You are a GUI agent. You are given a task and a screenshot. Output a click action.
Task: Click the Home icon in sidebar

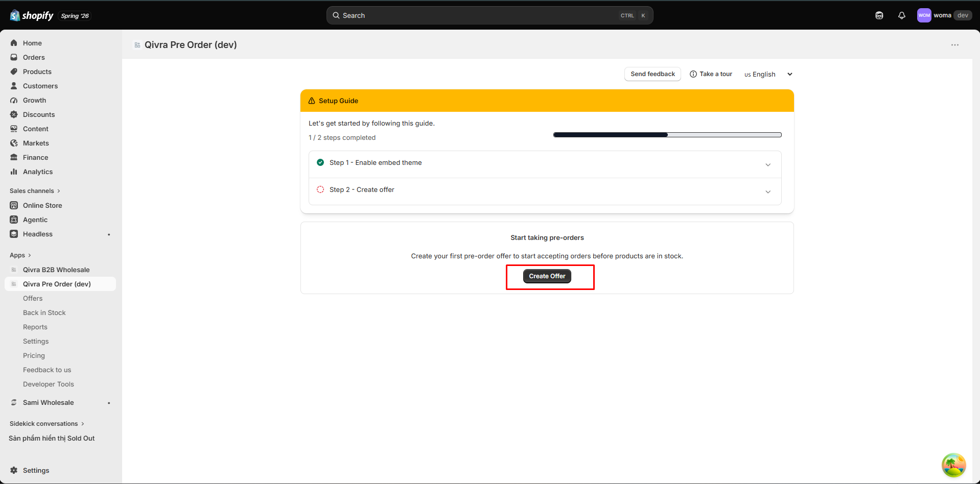pyautogui.click(x=14, y=43)
